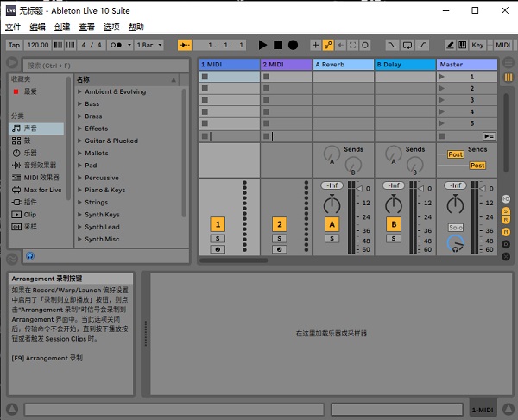The height and width of the screenshot is (420, 518).
Task: Click the browser search field
Action: pos(105,66)
